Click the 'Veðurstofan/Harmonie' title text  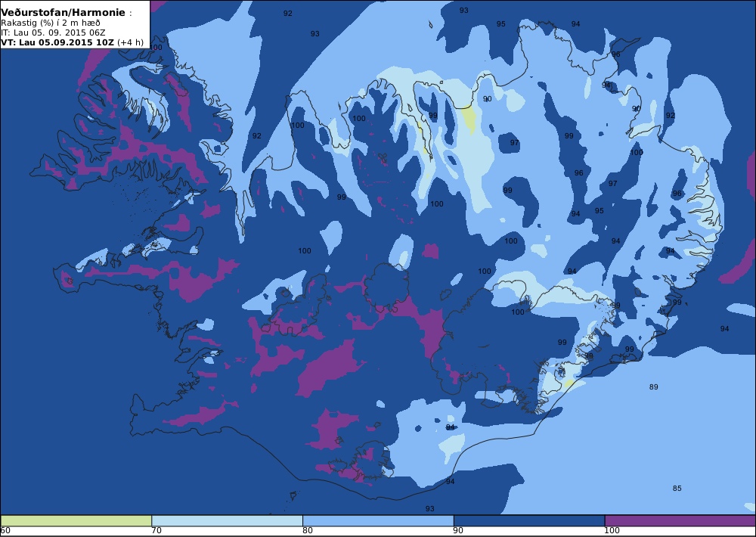(x=63, y=13)
